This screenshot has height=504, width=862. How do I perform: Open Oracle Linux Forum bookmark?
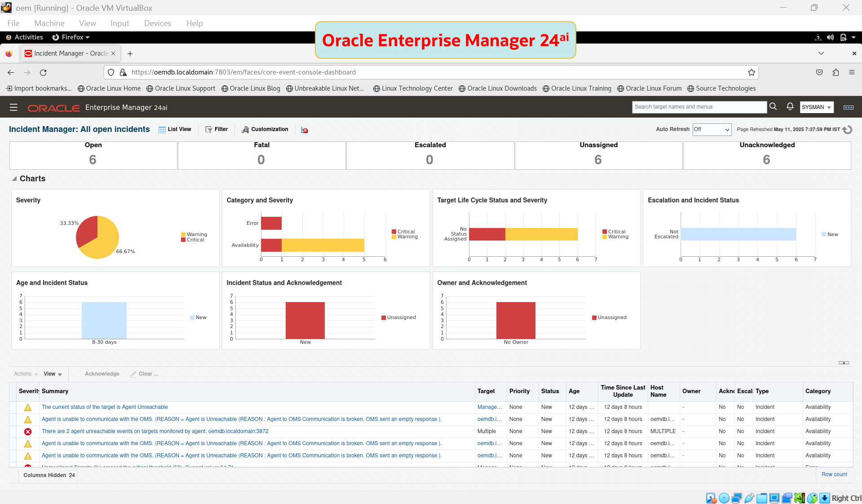click(650, 88)
